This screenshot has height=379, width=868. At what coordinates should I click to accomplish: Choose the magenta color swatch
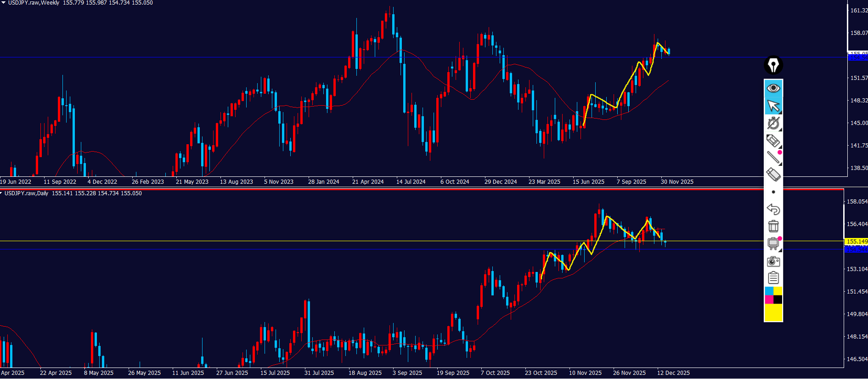pos(769,300)
